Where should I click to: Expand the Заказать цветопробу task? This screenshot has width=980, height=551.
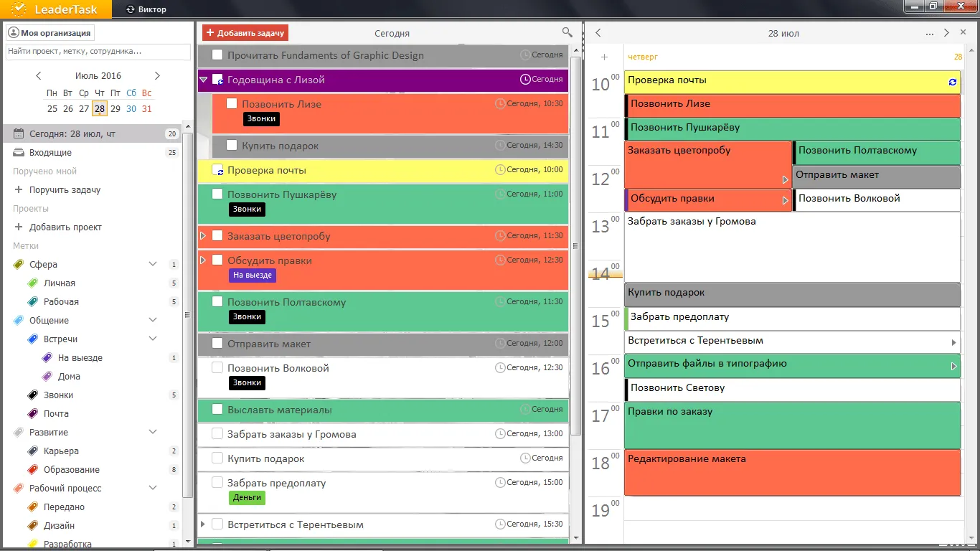click(x=203, y=236)
